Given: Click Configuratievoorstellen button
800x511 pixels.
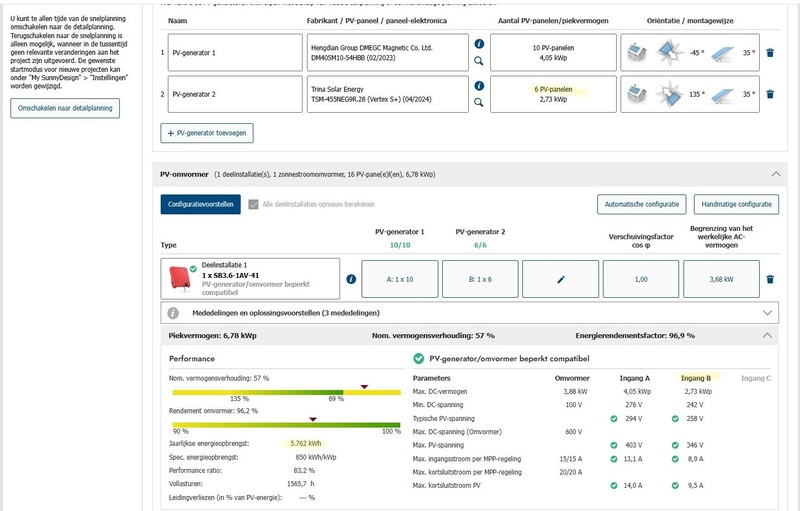Looking at the screenshot, I should click(201, 204).
